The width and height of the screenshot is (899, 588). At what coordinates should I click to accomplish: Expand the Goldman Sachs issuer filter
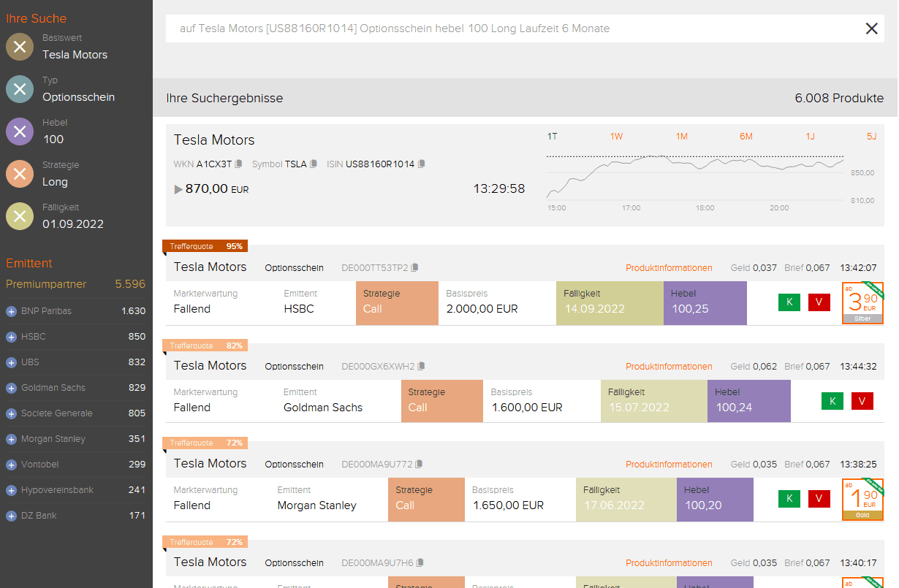point(11,388)
